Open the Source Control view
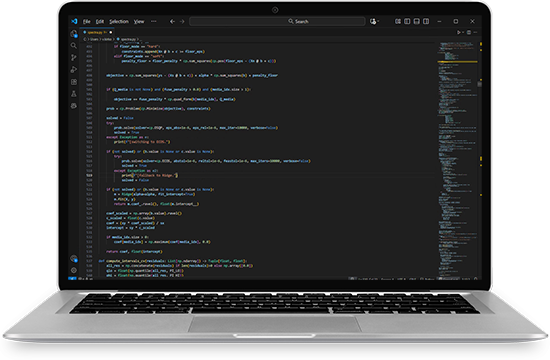 pos(74,58)
